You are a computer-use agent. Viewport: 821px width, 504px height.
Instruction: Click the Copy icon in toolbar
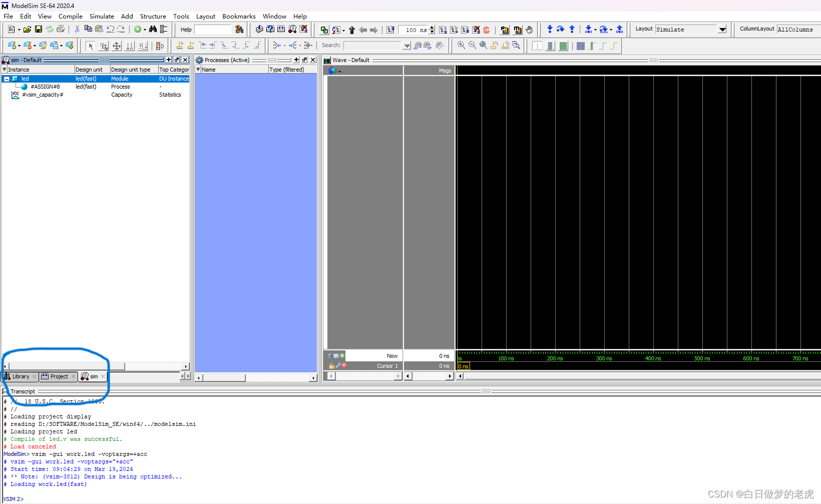click(x=88, y=29)
